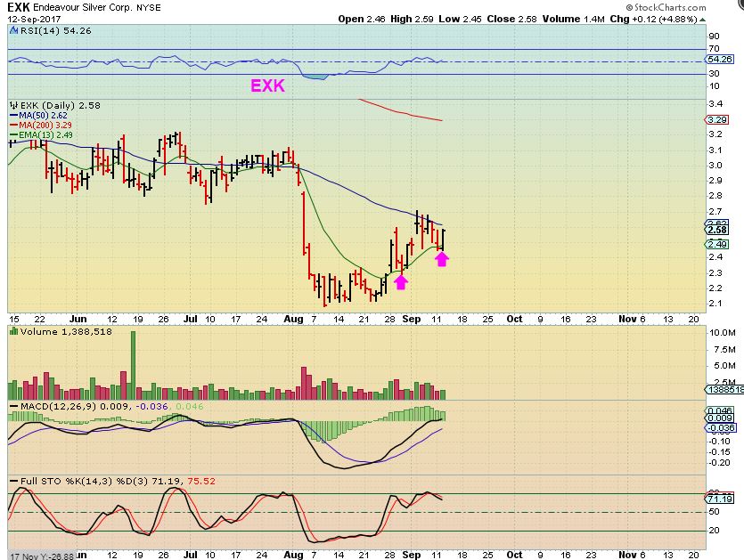Click the 0.046 MACD histogram value tag
744x560 pixels.
click(x=720, y=411)
